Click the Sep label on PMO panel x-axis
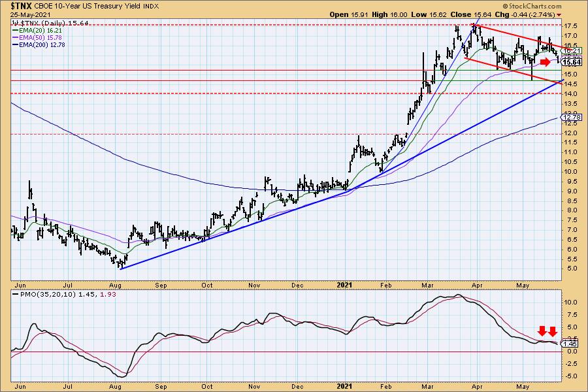Screen dimensions: 588x392 pos(161,386)
